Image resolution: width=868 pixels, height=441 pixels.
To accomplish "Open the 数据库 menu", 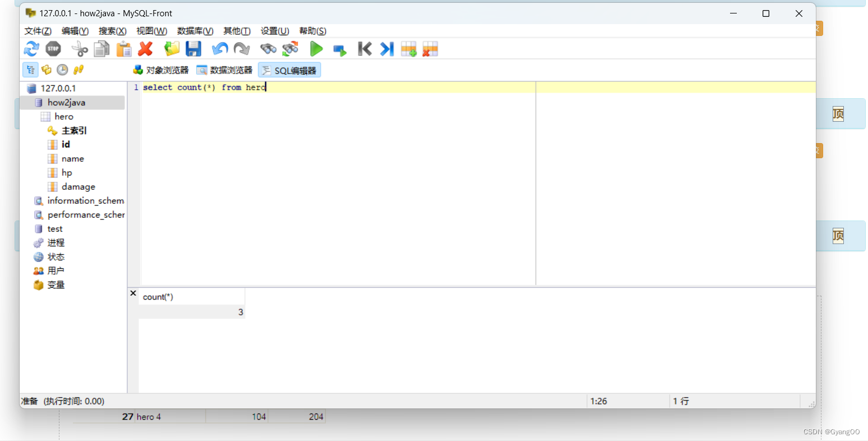I will pyautogui.click(x=195, y=31).
